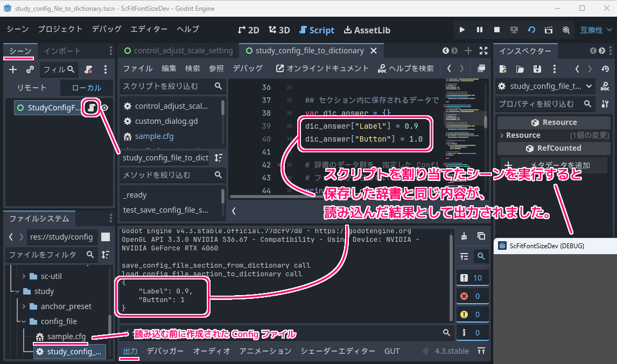
Task: Copy the output log selection icon
Action: 481,236
